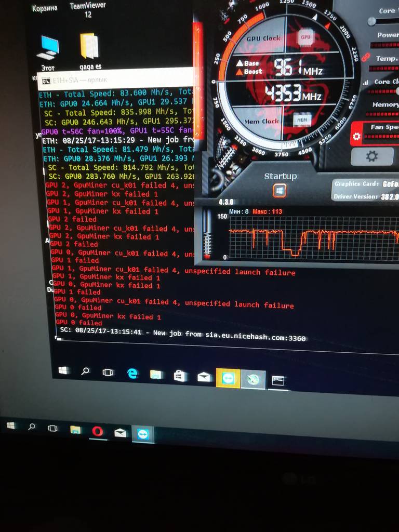The width and height of the screenshot is (399, 532).
Task: Click the last GPU 0 failed line
Action: (78, 322)
